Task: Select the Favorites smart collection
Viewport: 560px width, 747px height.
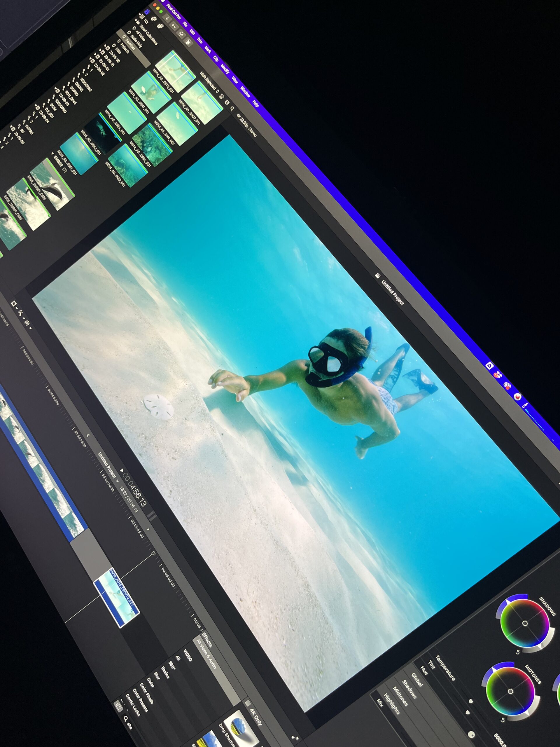Action: click(130, 44)
